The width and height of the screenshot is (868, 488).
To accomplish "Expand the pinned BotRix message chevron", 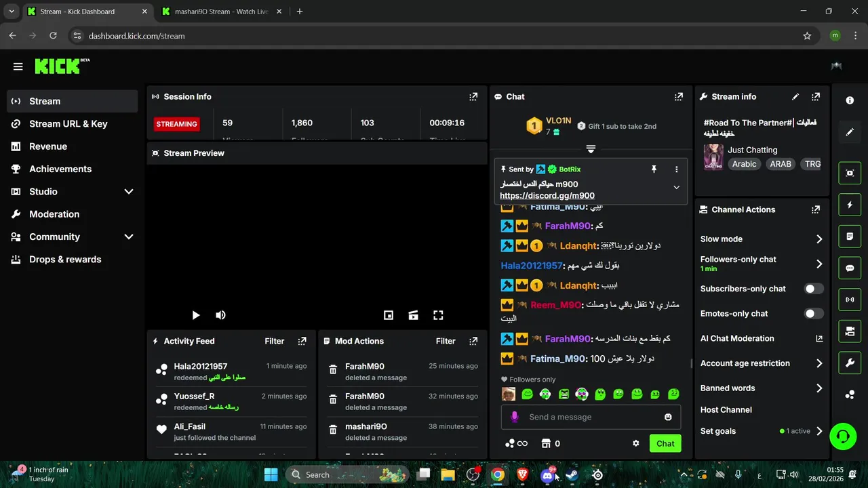I will pos(676,188).
